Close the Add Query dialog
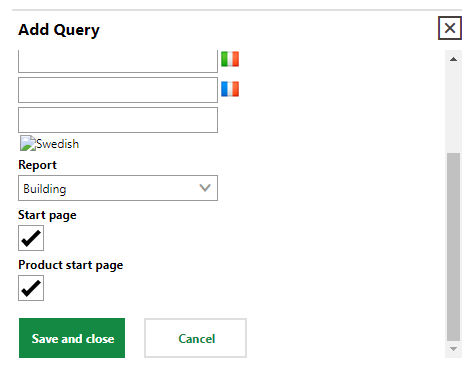 click(x=450, y=28)
